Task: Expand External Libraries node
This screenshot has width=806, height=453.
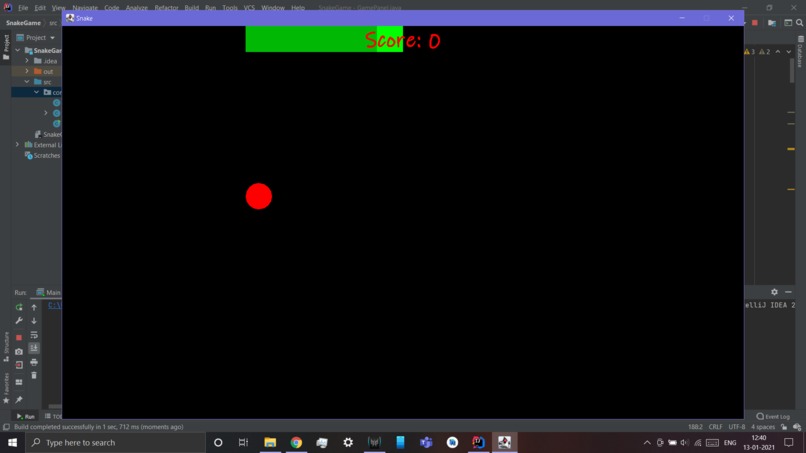Action: pyautogui.click(x=17, y=144)
